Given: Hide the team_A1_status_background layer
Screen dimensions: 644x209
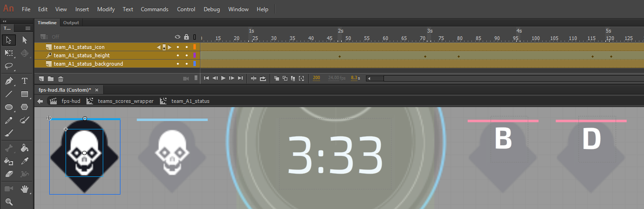Looking at the screenshot, I should pyautogui.click(x=178, y=64).
